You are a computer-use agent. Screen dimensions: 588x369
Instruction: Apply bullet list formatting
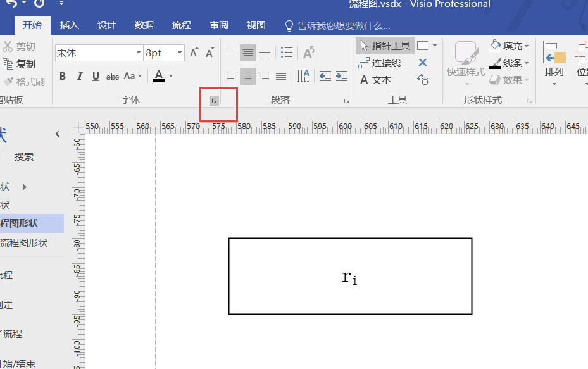[286, 53]
